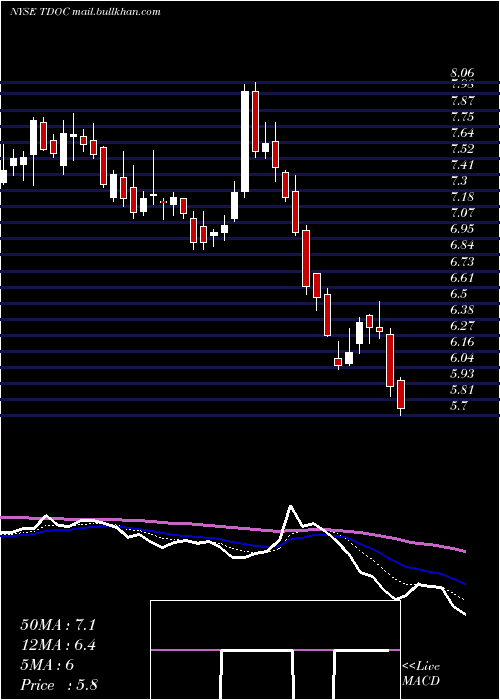Select the 7.75 price axis label

click(462, 117)
